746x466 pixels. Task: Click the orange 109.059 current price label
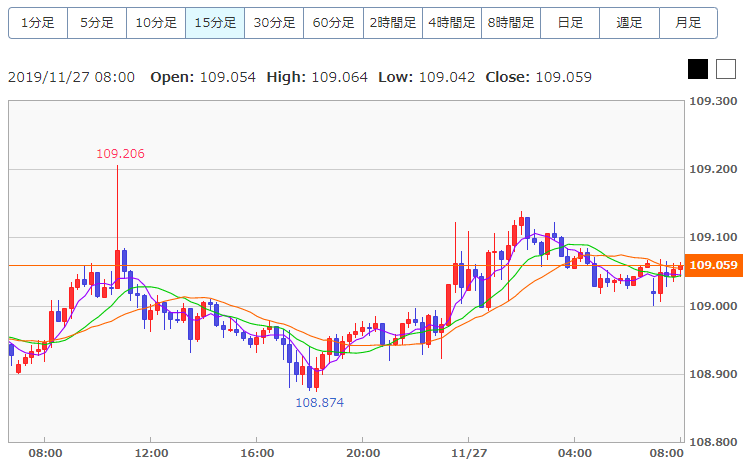(x=714, y=265)
